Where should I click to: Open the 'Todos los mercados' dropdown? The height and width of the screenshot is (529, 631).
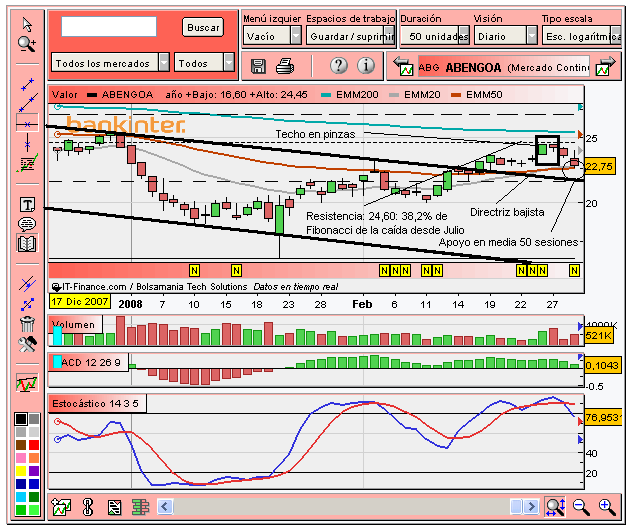[x=110, y=63]
